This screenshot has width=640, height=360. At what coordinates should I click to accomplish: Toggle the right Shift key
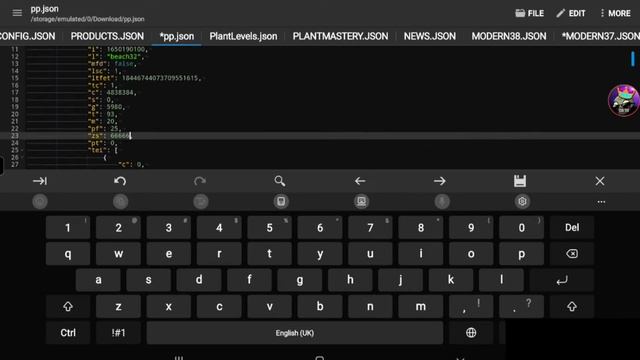point(572,307)
